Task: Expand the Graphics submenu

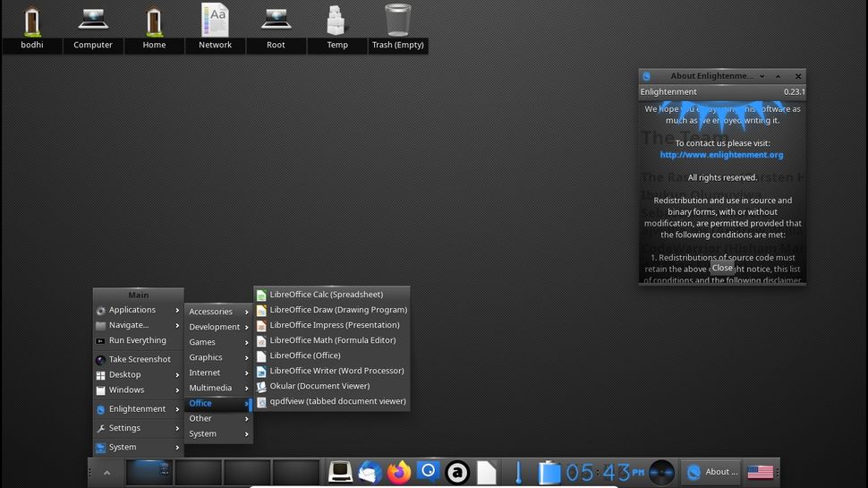Action: 218,357
